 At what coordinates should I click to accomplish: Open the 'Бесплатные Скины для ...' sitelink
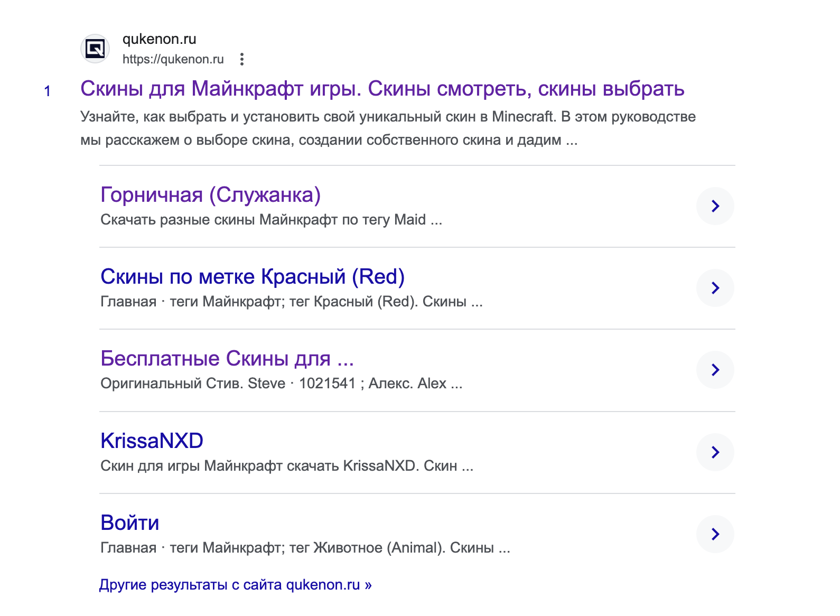(227, 359)
